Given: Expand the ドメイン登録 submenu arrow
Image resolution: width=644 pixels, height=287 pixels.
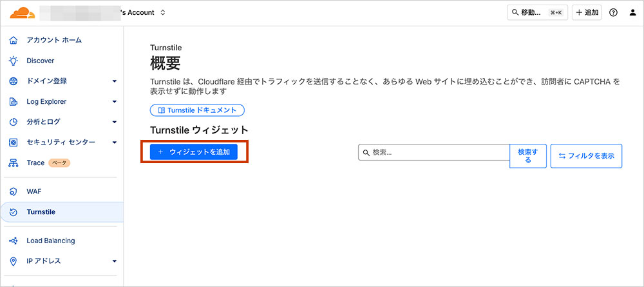Looking at the screenshot, I should (114, 81).
